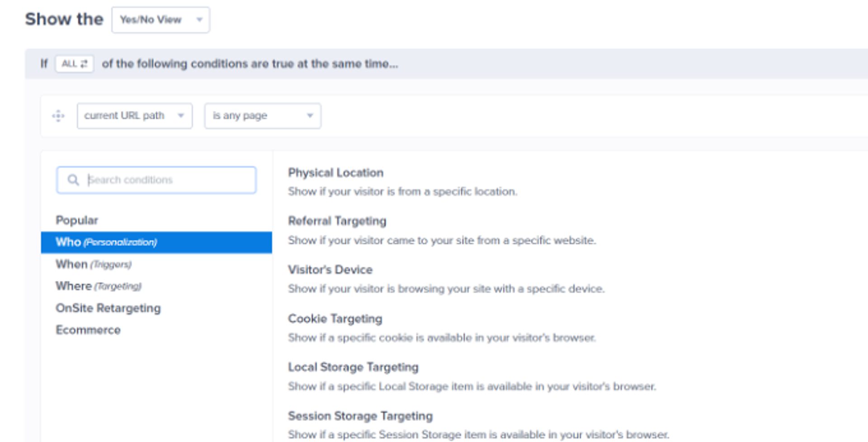Viewport: 868px width, 442px height.
Task: Toggle the ALL conditions button
Action: [x=74, y=63]
